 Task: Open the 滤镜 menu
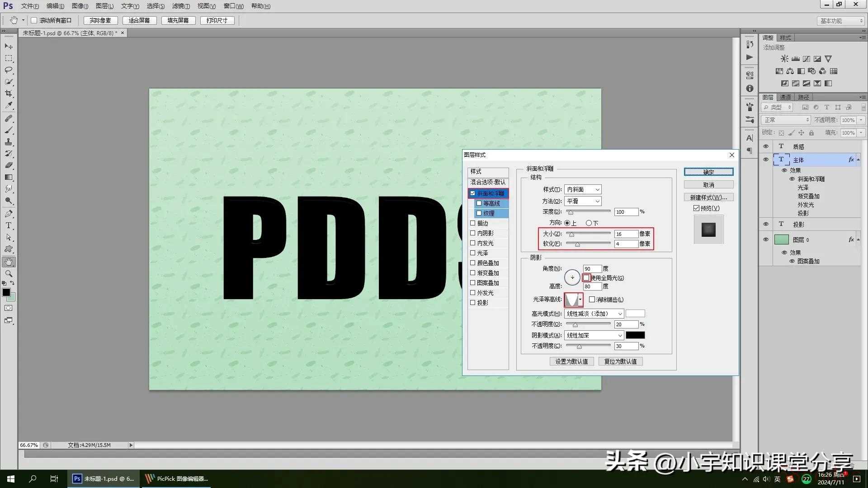(181, 6)
